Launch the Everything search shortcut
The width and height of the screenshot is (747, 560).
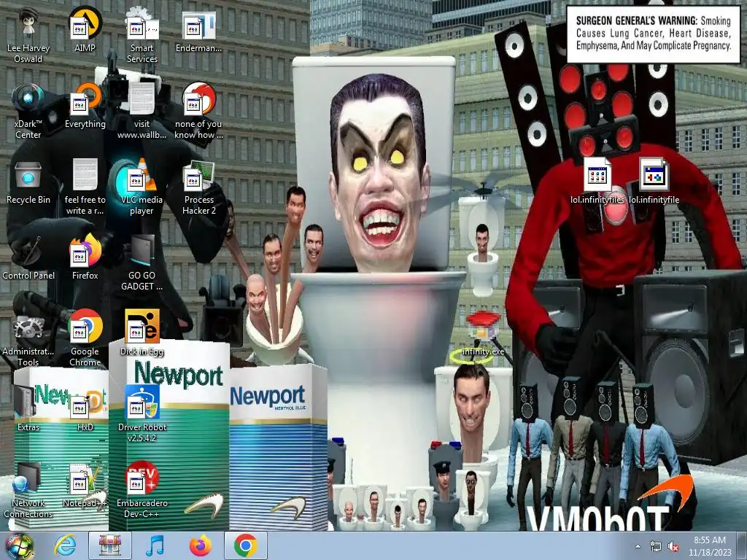[x=85, y=105]
